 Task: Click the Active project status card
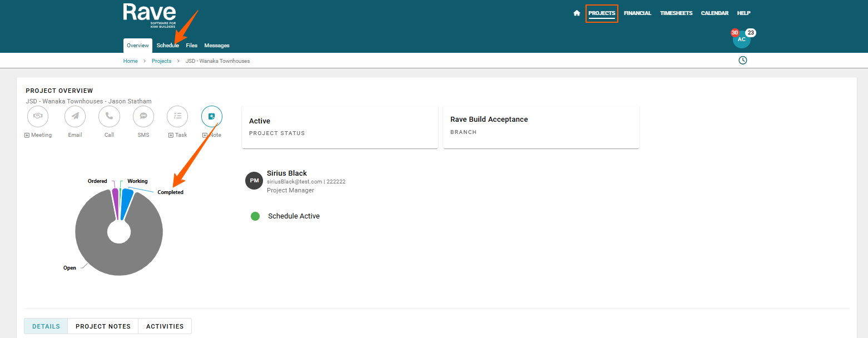pyautogui.click(x=340, y=127)
